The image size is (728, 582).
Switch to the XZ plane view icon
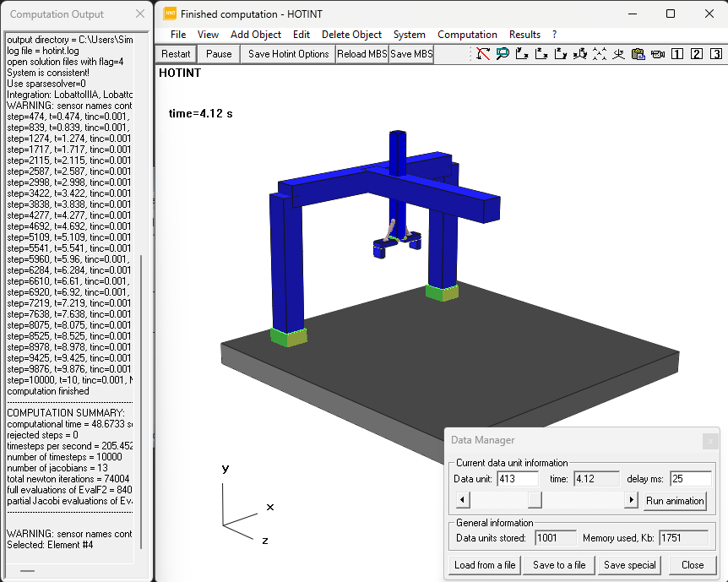(x=541, y=53)
